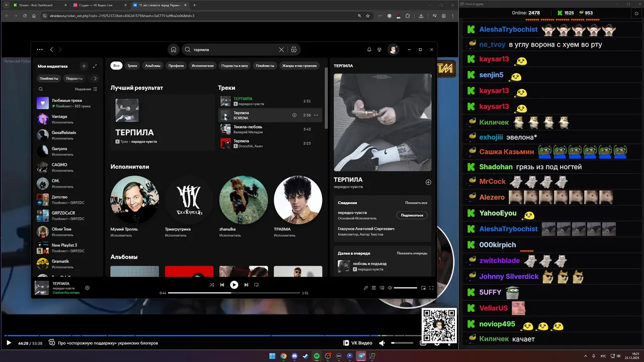Mute the VK video player sound

(x=382, y=343)
